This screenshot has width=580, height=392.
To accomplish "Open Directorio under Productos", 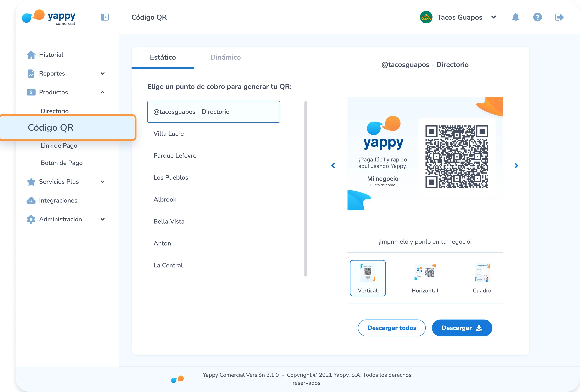I will (55, 111).
